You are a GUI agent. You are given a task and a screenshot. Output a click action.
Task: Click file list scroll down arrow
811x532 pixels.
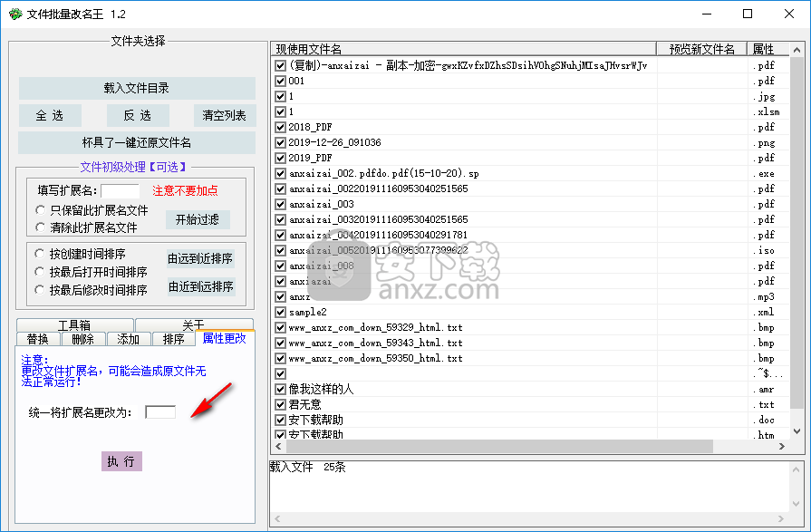(797, 431)
